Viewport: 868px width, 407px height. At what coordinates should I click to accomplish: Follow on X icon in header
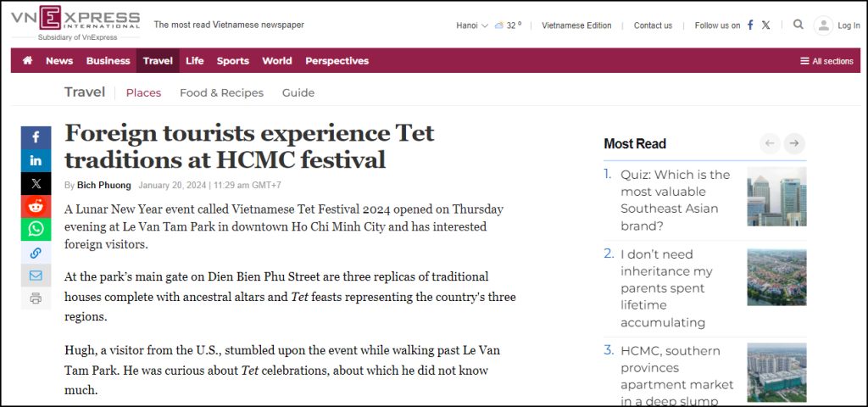tap(766, 25)
